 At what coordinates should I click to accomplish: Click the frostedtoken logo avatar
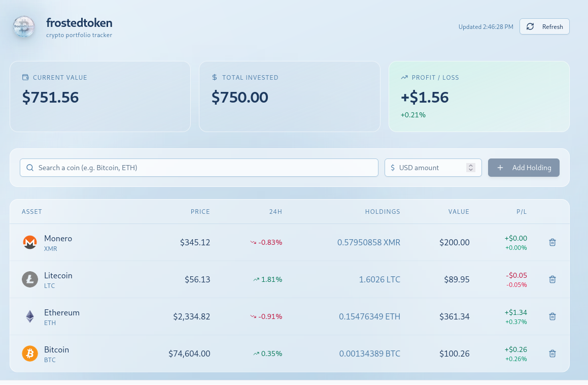coord(24,27)
